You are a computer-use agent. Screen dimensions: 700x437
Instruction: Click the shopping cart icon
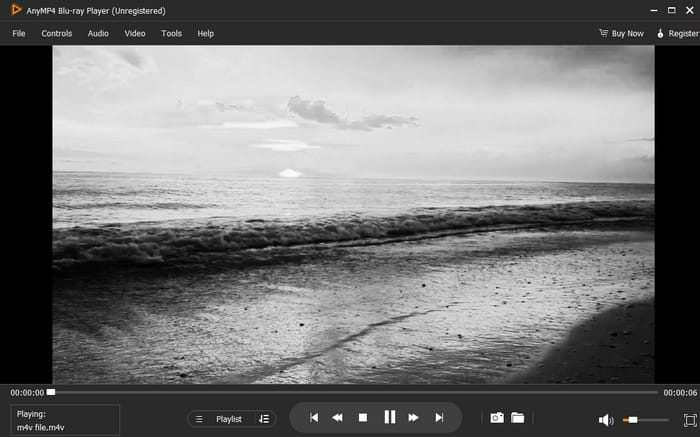(x=604, y=33)
